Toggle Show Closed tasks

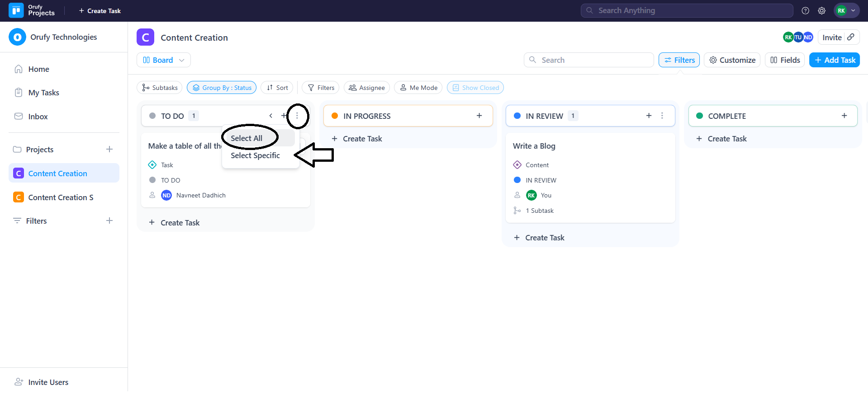[475, 88]
